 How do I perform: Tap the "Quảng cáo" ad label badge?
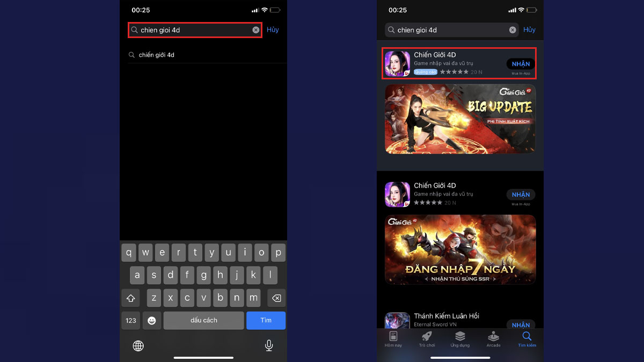click(426, 72)
